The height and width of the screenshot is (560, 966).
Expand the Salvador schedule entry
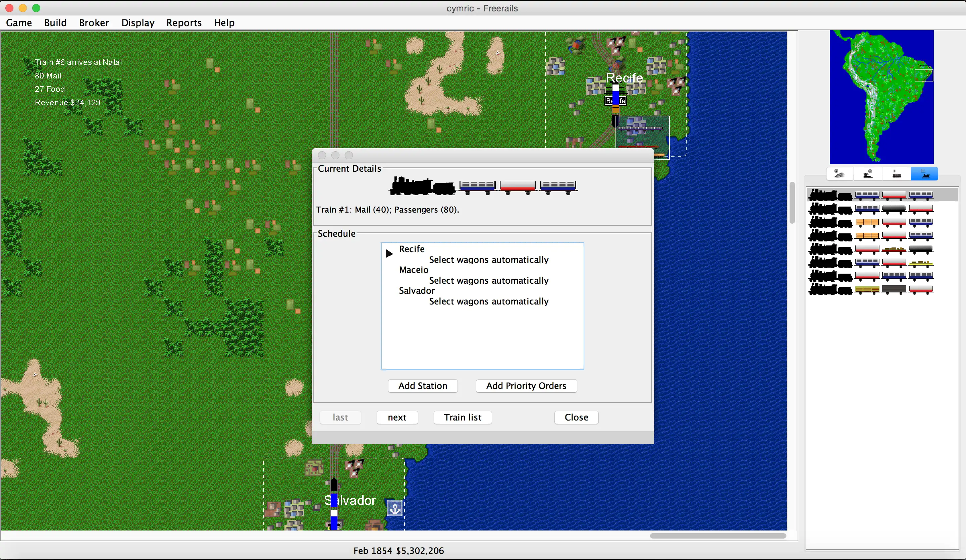pos(417,290)
